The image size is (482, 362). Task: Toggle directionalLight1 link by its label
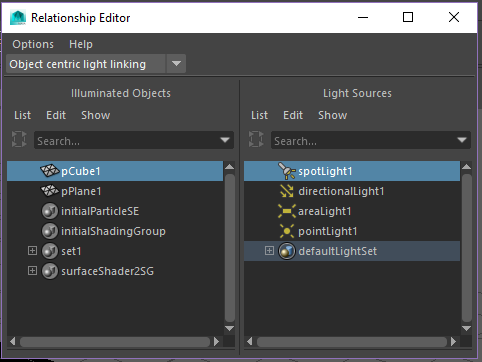tap(341, 191)
